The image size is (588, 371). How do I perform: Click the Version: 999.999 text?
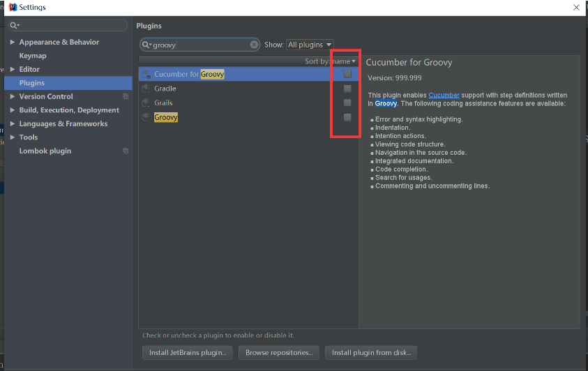coord(395,78)
